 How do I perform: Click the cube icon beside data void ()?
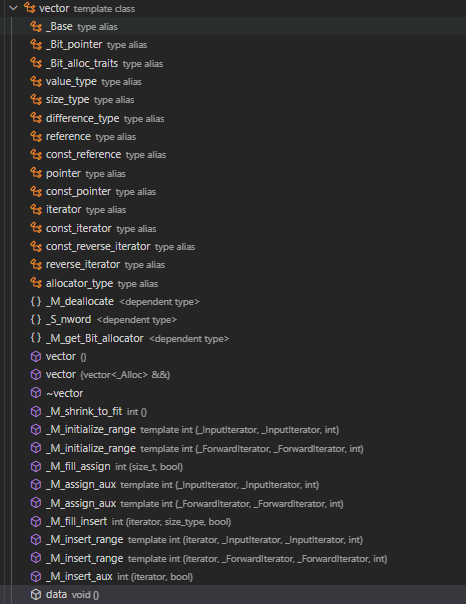coord(36,594)
